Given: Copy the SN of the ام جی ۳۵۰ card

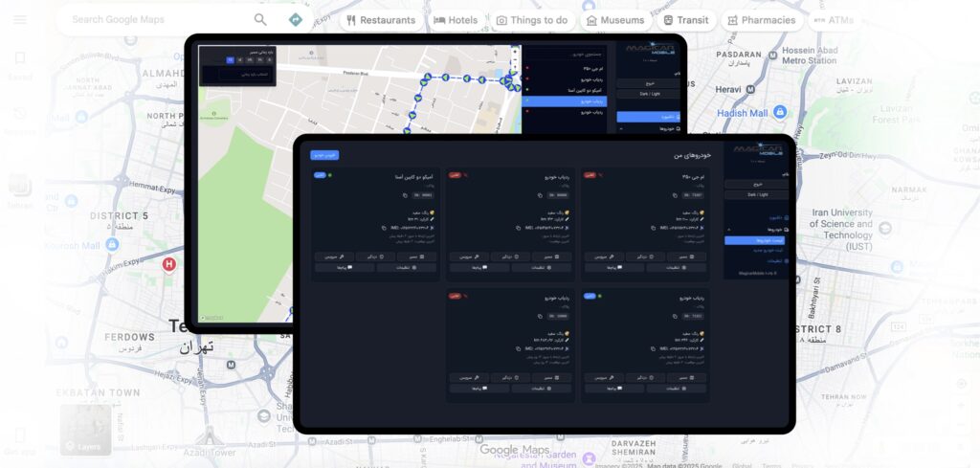Looking at the screenshot, I should coord(675,195).
